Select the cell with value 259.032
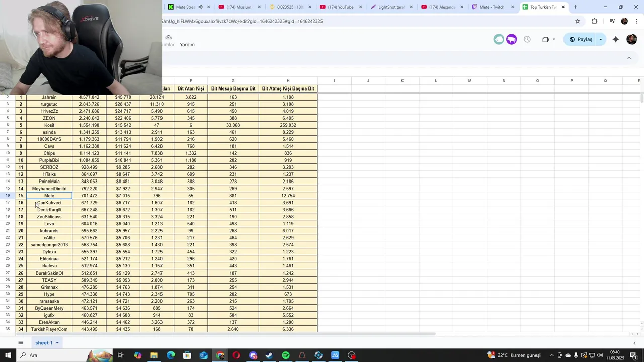The height and width of the screenshot is (362, 644). (288, 125)
